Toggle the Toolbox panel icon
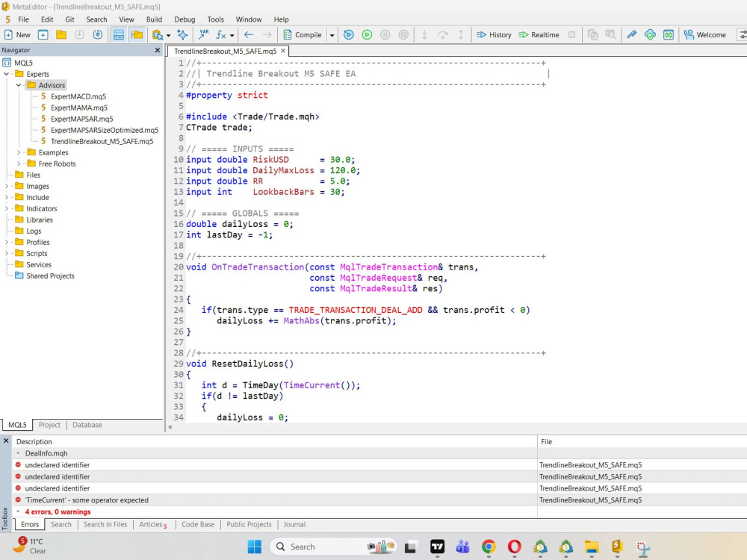 pyautogui.click(x=119, y=35)
